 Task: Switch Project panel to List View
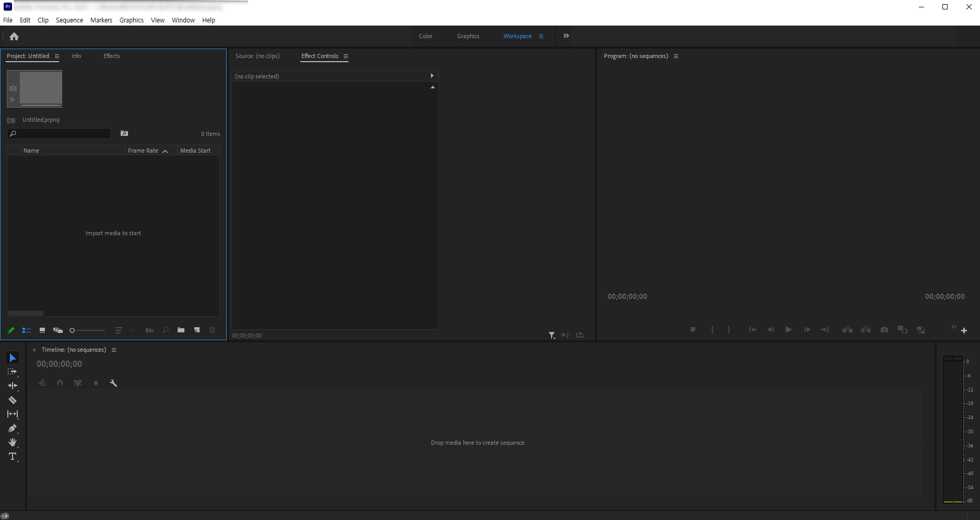click(27, 330)
